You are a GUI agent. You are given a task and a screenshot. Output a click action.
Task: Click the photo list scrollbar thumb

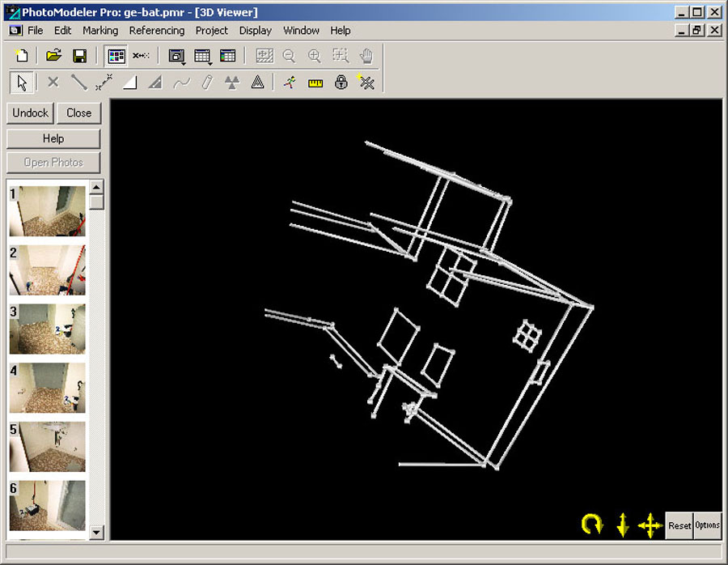click(x=96, y=202)
